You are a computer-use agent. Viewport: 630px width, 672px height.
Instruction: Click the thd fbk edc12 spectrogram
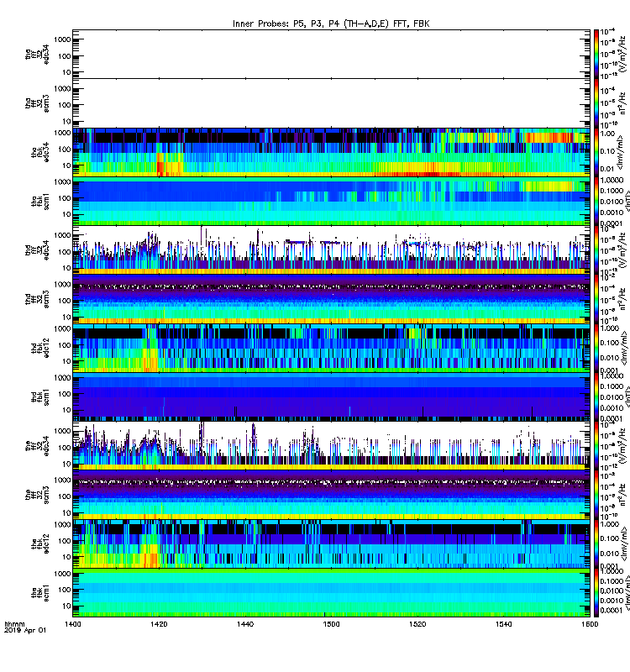click(331, 349)
